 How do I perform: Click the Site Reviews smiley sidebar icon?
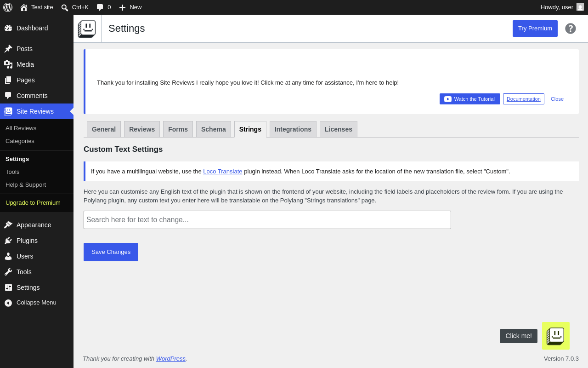8,111
